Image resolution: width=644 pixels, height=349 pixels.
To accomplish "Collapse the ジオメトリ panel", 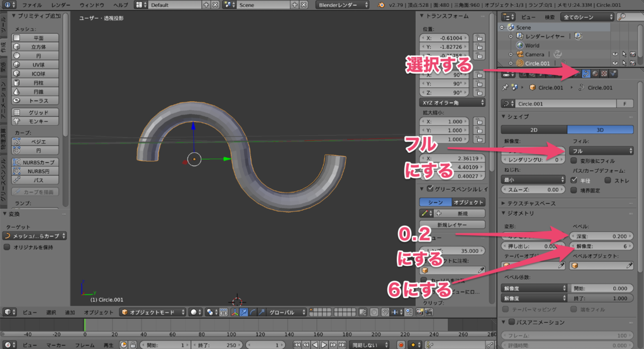I will click(520, 213).
